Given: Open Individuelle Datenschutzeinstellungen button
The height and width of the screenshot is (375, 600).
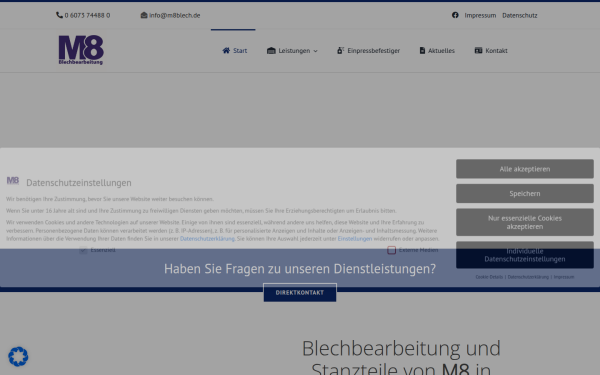Looking at the screenshot, I should click(525, 255).
